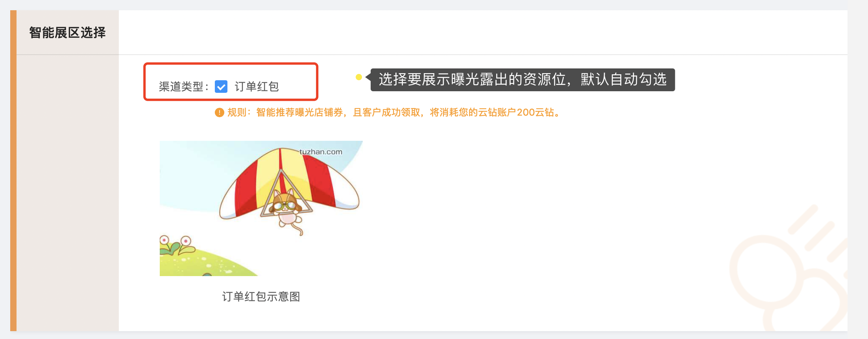This screenshot has width=868, height=339.
Task: Click the 订单红包 checkbox label
Action: point(257,87)
